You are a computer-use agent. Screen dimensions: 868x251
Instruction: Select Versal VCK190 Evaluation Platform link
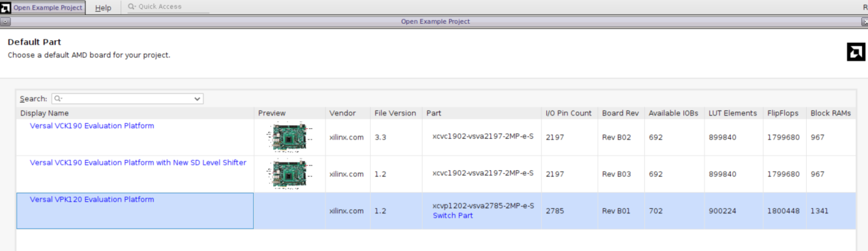point(92,126)
